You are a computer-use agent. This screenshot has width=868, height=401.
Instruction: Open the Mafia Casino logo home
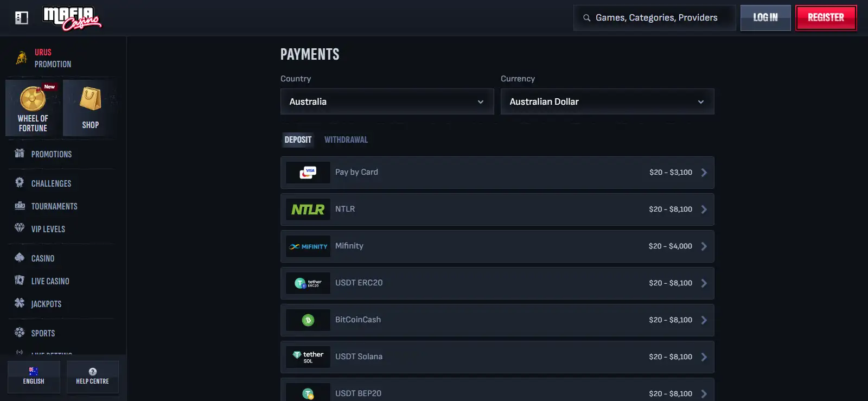[72, 18]
